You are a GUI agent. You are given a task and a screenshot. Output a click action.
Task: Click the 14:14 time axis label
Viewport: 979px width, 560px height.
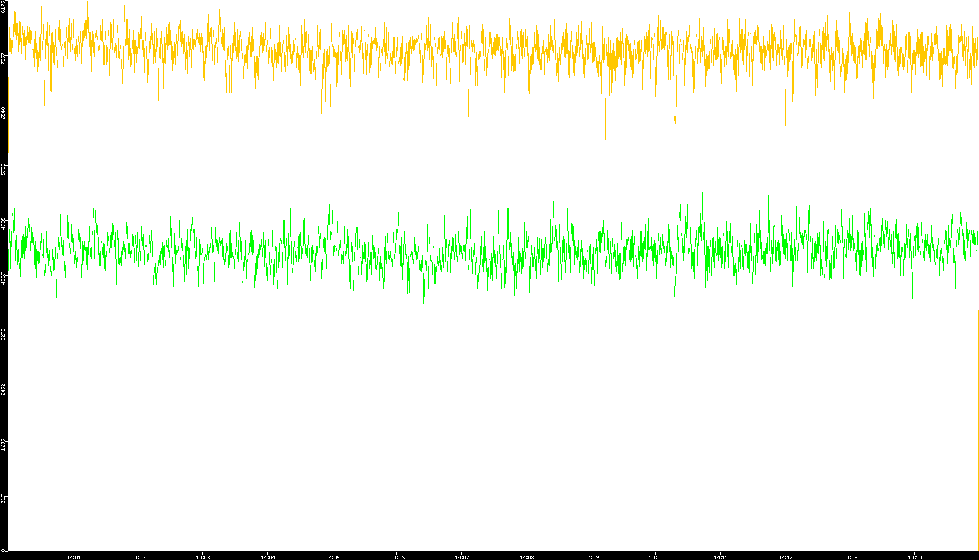coord(915,557)
